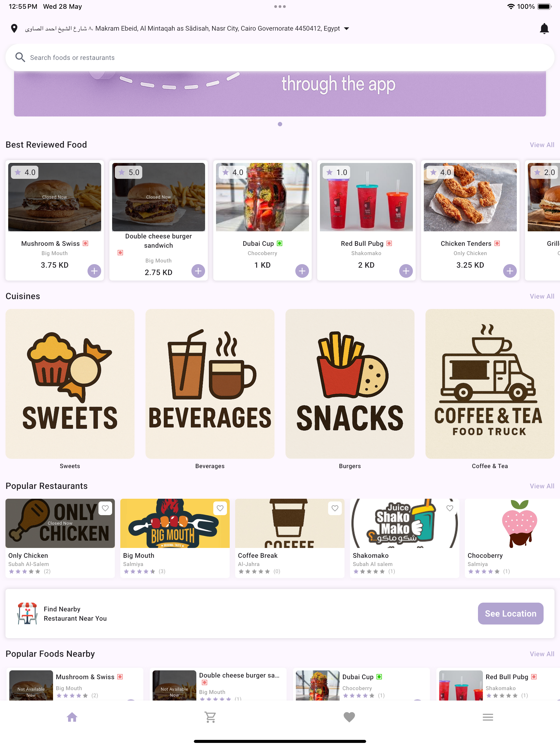Open the cart tab

click(x=211, y=717)
